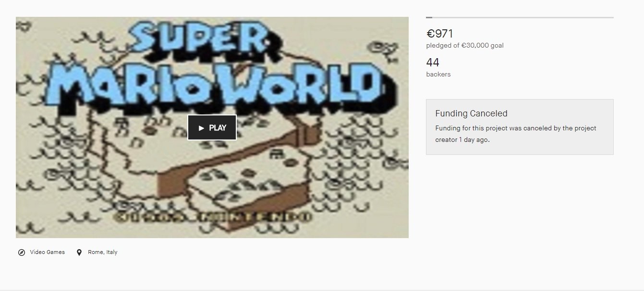Image resolution: width=644 pixels, height=291 pixels.
Task: Click the play triangle icon on the video
Action: [x=201, y=128]
